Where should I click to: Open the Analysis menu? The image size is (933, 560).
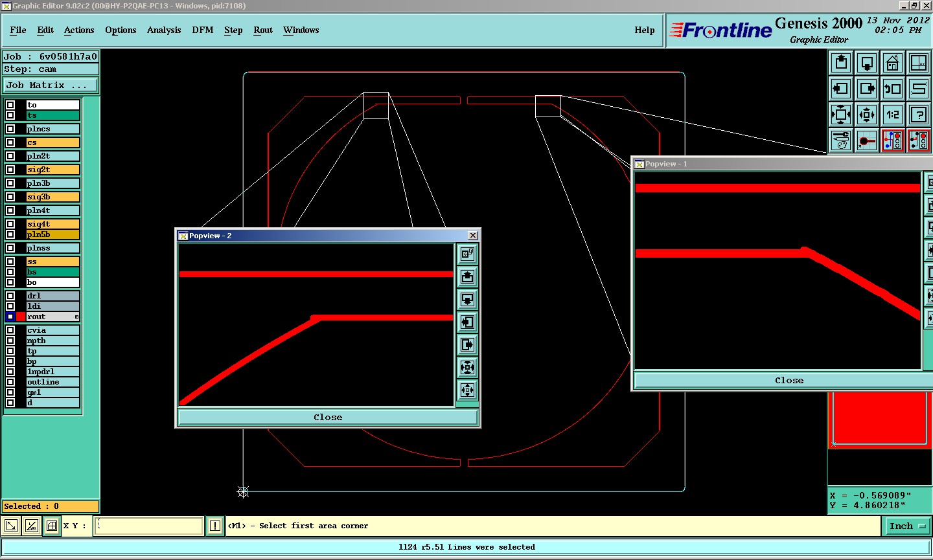pyautogui.click(x=164, y=30)
